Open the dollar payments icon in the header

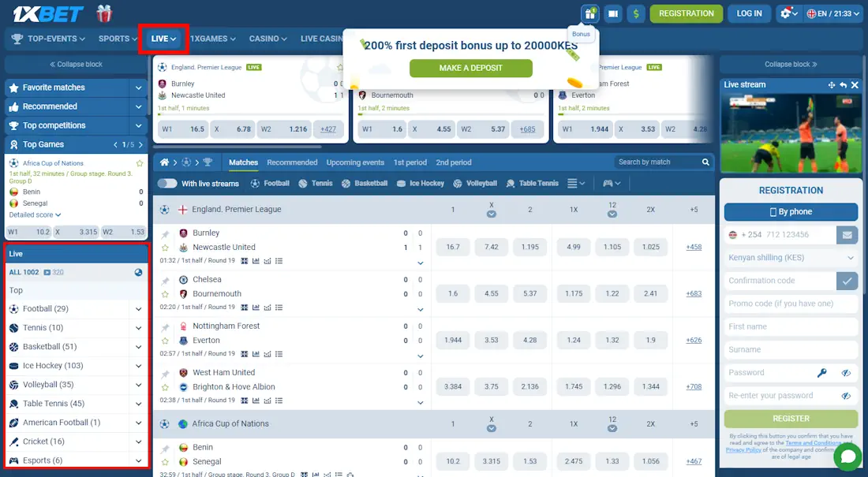tap(635, 14)
